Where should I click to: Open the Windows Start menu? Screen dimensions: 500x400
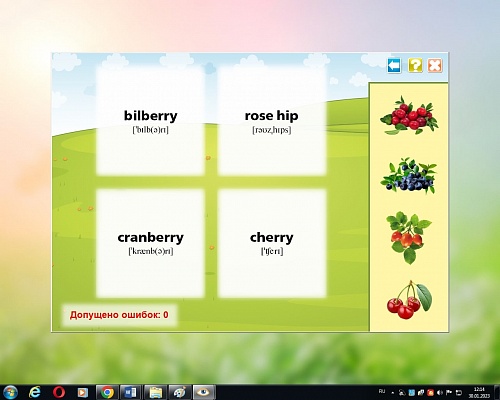point(10,392)
